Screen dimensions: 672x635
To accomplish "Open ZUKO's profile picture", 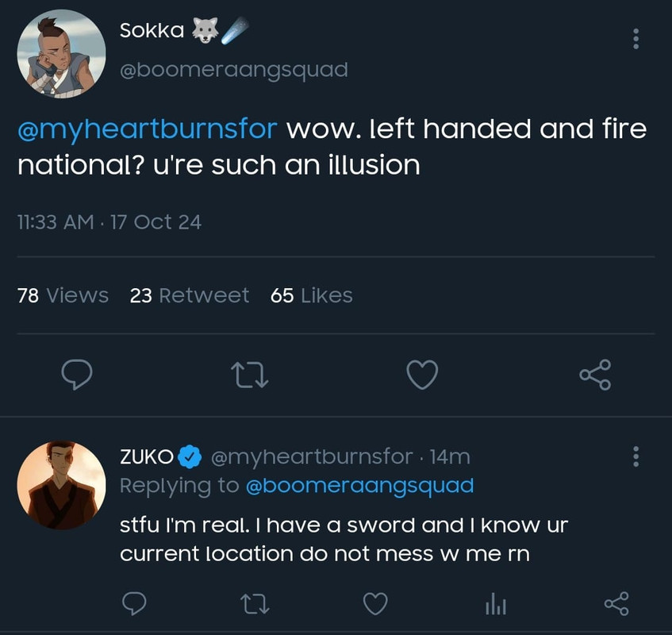I will [x=61, y=484].
